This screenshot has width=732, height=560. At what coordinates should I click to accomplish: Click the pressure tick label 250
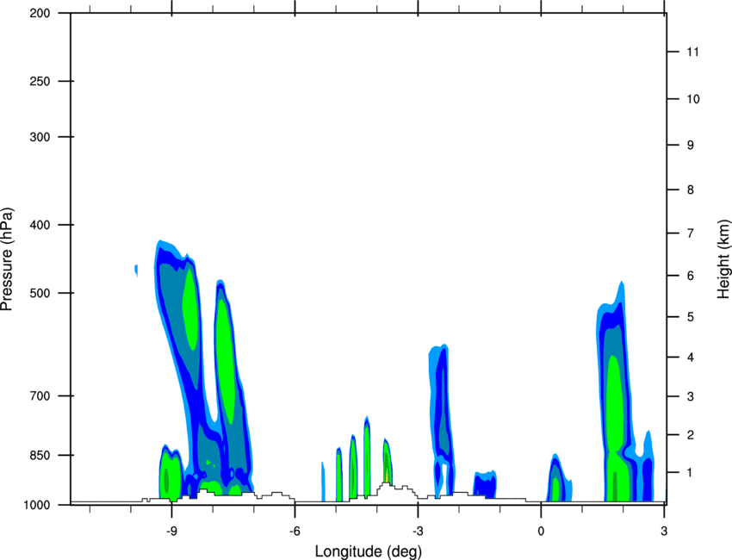tap(40, 81)
